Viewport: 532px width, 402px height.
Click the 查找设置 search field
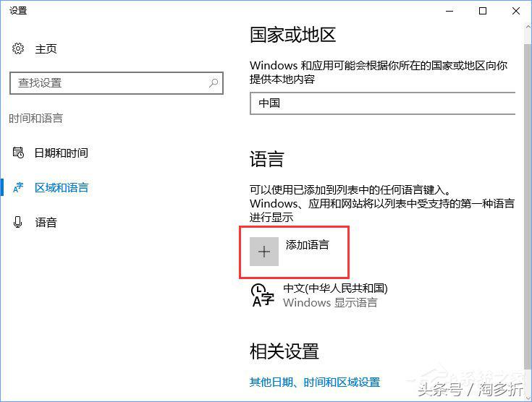click(x=117, y=82)
